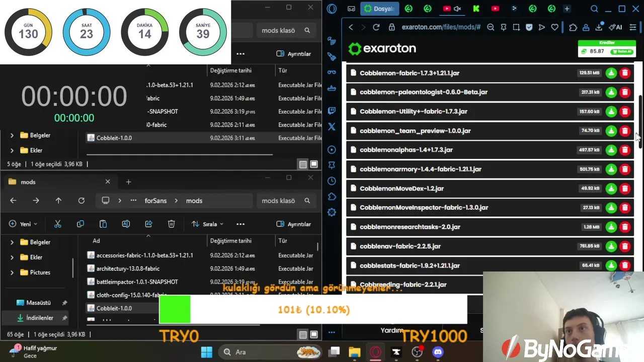644x362 pixels.
Task: Delete cobblemon_team_preview-1.0.0.jar
Action: tap(625, 131)
